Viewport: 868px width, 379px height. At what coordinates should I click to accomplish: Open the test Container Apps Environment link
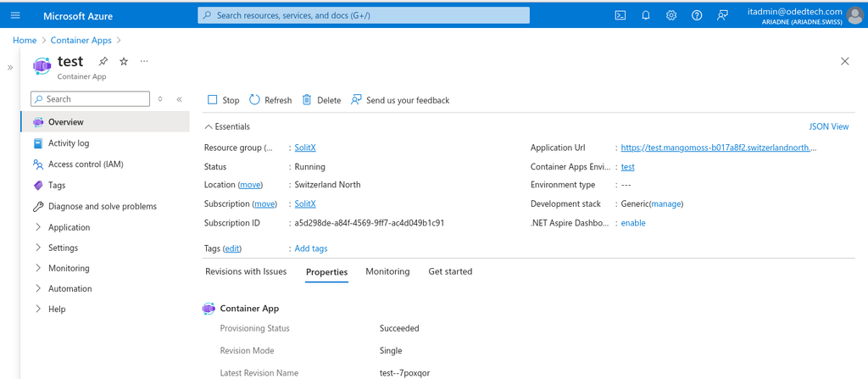(x=628, y=167)
